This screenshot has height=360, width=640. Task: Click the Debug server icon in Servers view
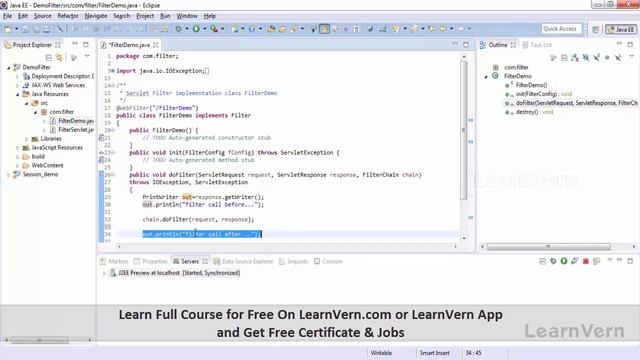(x=553, y=261)
